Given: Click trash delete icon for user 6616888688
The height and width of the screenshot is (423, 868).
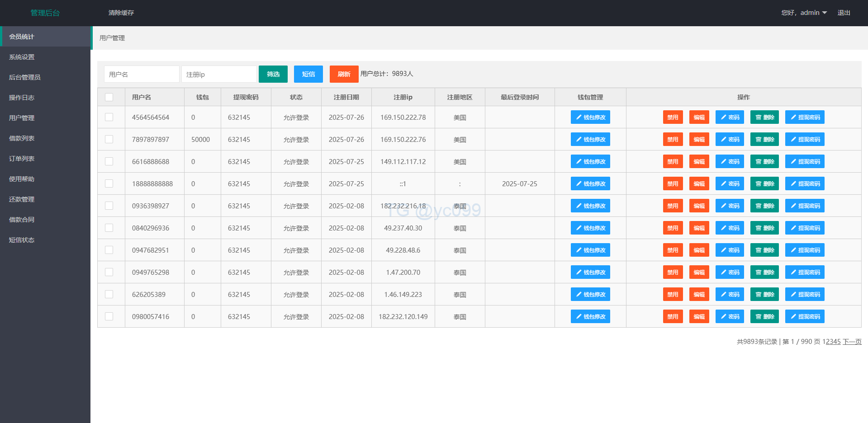Looking at the screenshot, I should click(759, 162).
